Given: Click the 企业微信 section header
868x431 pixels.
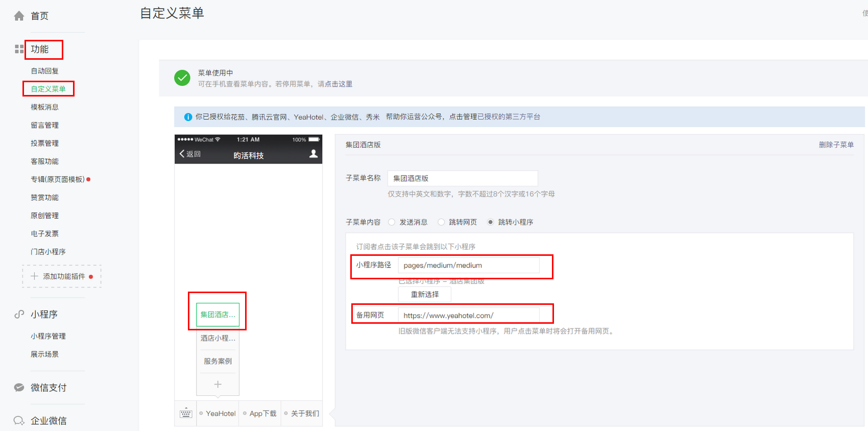Looking at the screenshot, I should (x=49, y=421).
